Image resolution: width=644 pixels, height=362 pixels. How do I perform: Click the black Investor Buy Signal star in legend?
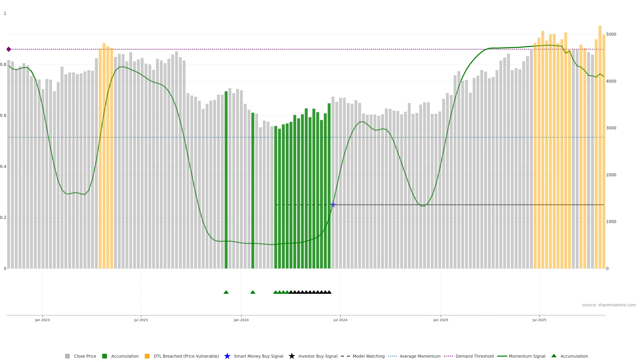click(x=291, y=356)
